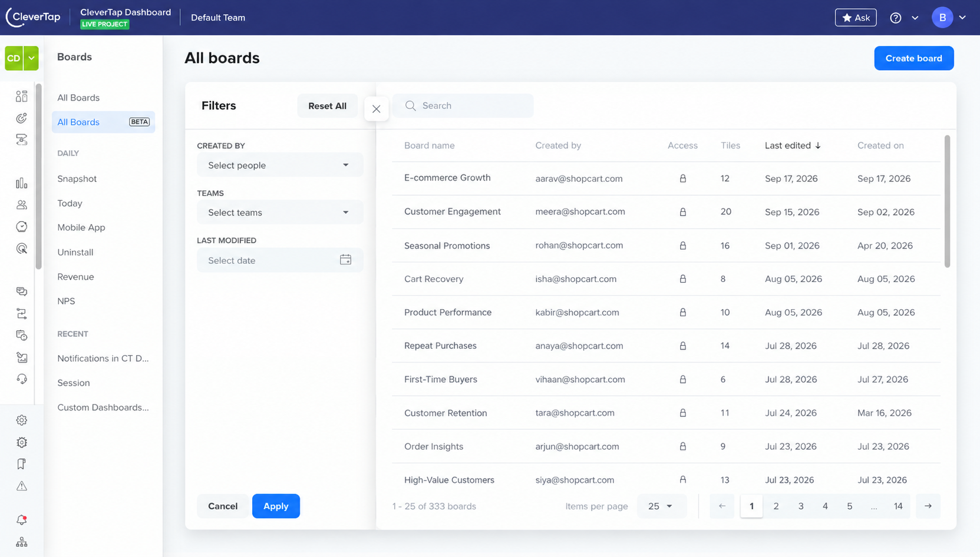This screenshot has height=557, width=980.
Task: Click the board list vertical scrollbar
Action: point(947,201)
